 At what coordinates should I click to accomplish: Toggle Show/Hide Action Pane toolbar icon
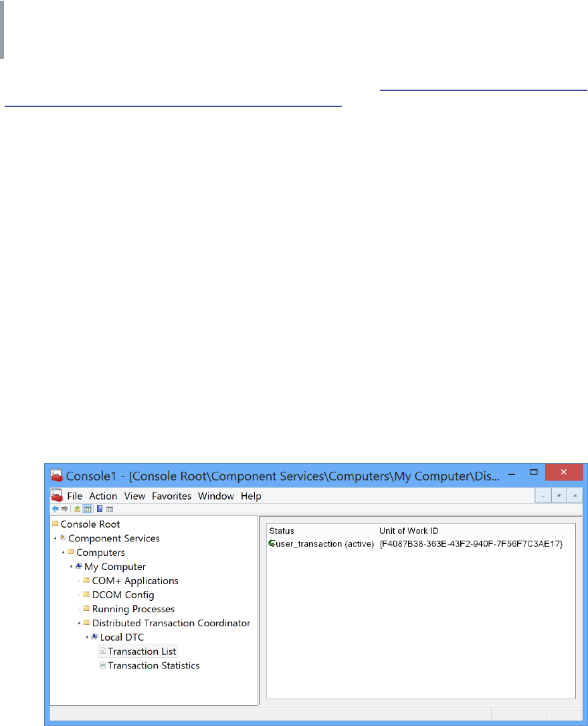pos(110,509)
